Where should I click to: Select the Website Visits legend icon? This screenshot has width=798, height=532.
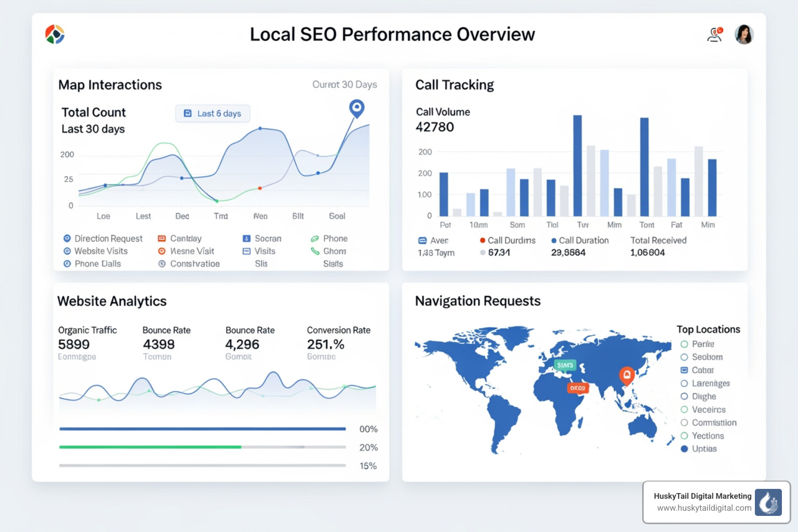click(66, 251)
